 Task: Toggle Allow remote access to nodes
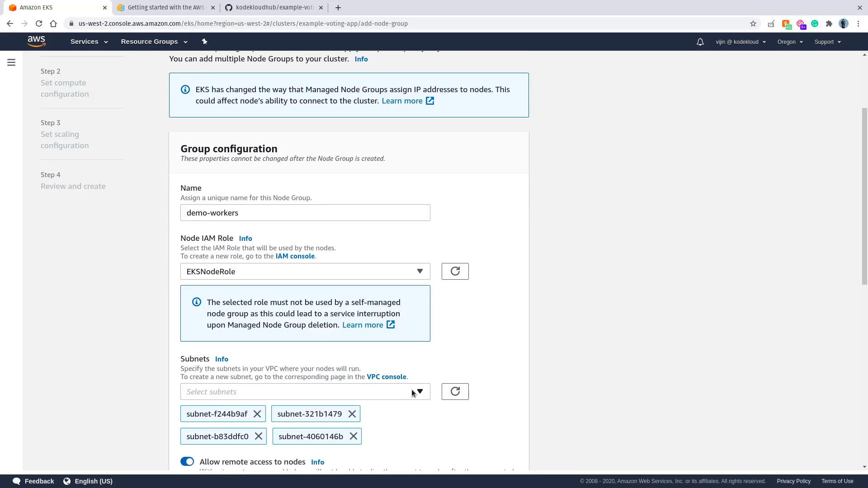tap(187, 461)
